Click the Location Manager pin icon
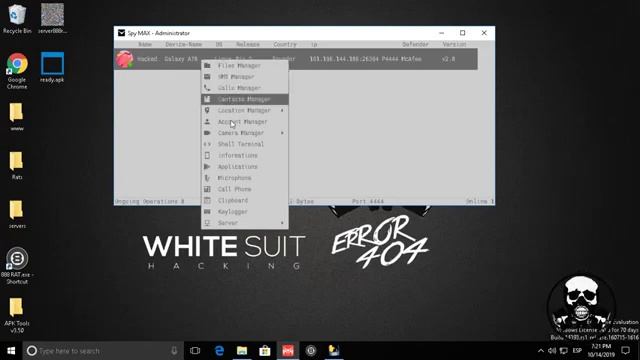 [207, 111]
